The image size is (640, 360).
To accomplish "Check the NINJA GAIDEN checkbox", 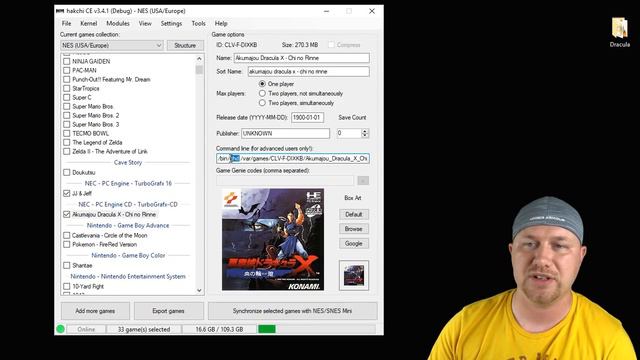I will pos(67,61).
